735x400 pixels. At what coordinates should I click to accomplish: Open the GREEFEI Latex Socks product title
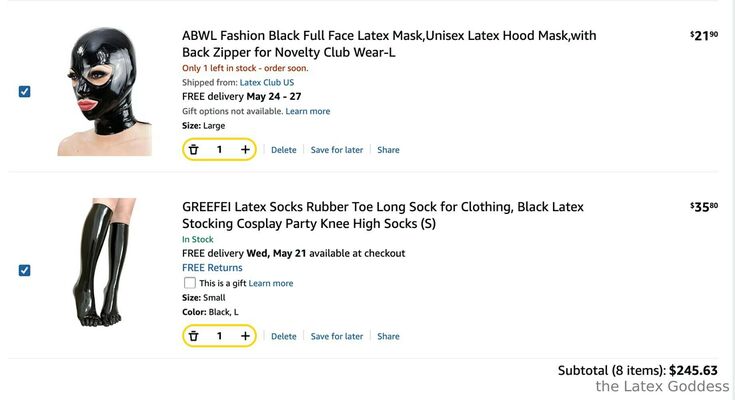click(x=383, y=215)
